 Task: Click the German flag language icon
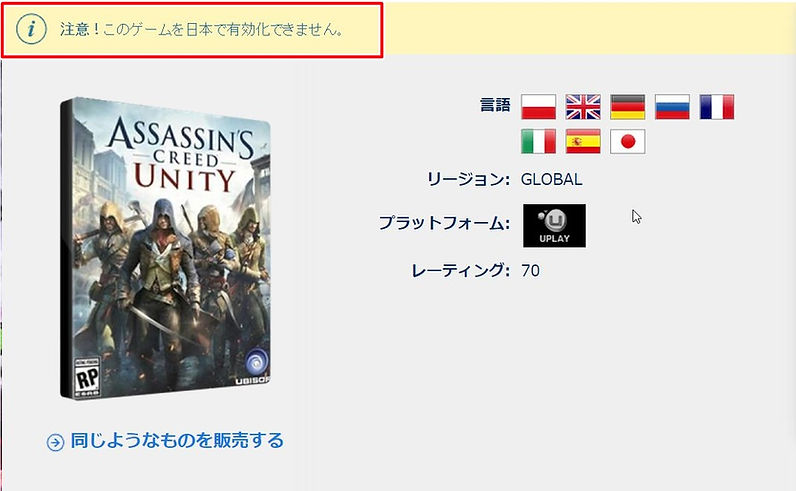pyautogui.click(x=627, y=107)
